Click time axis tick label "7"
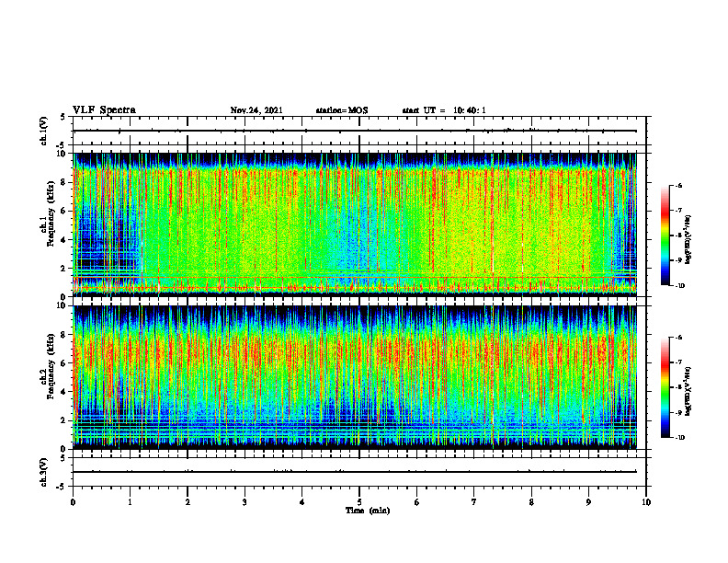The image size is (728, 563). click(474, 502)
